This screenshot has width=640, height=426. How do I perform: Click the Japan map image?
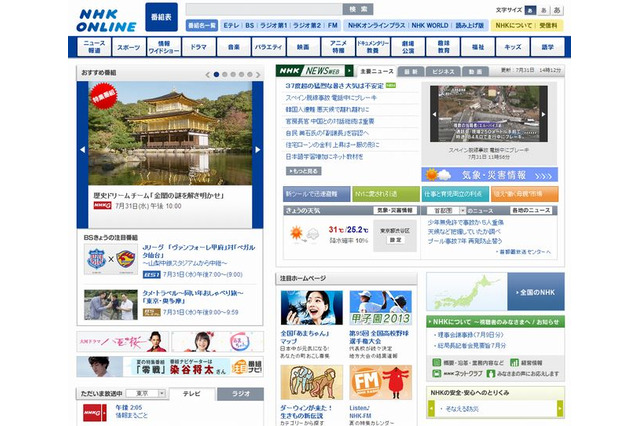click(x=467, y=292)
